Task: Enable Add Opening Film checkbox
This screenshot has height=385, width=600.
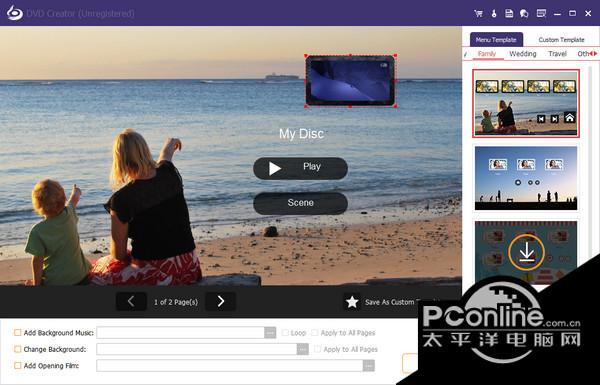Action: tap(18, 365)
